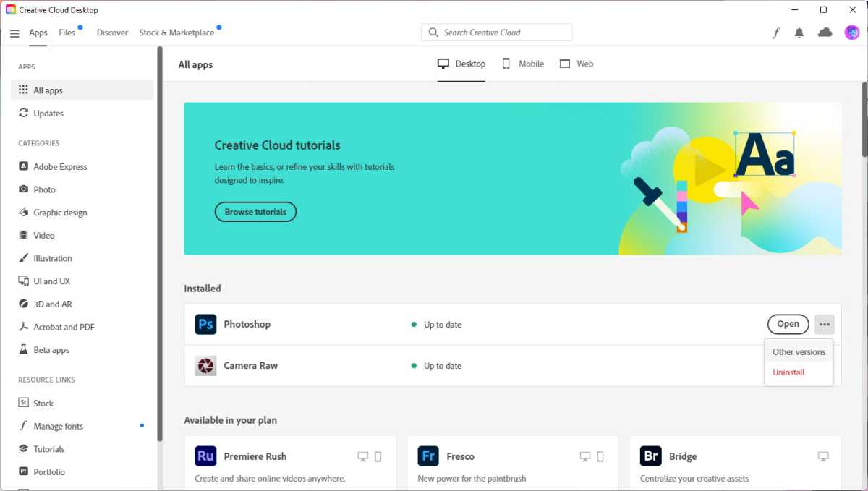868x491 pixels.
Task: Open Photoshop's three-dot more options
Action: 825,324
